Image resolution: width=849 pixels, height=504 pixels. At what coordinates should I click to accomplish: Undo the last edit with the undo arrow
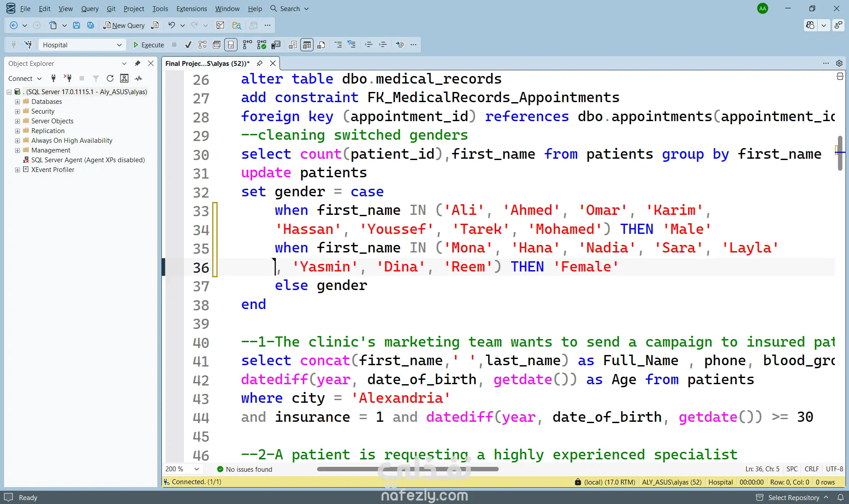(172, 25)
